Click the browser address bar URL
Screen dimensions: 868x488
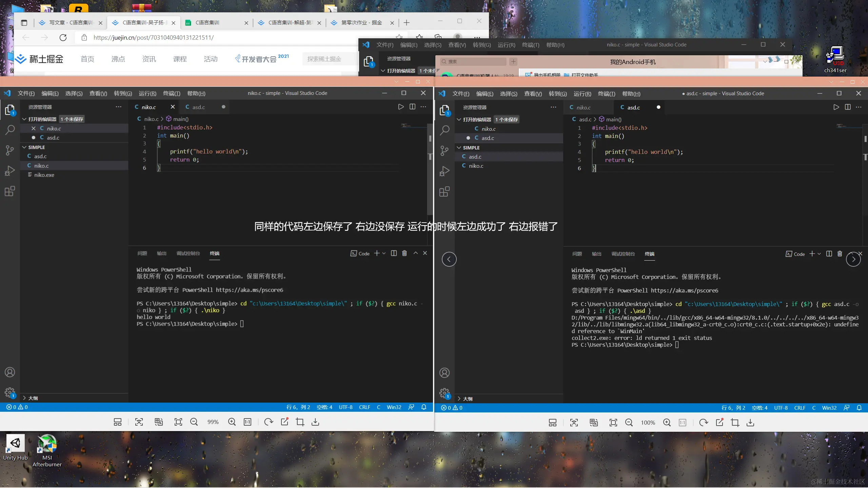(153, 38)
